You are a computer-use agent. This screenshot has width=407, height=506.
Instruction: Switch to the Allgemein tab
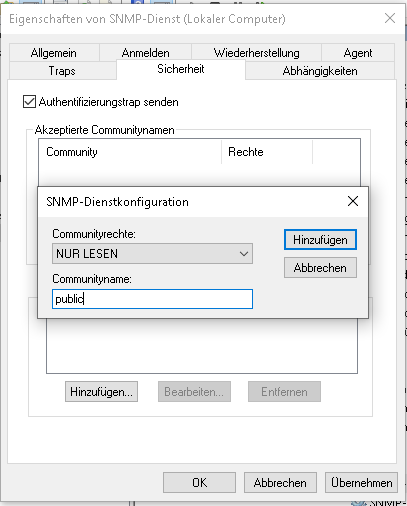click(54, 53)
